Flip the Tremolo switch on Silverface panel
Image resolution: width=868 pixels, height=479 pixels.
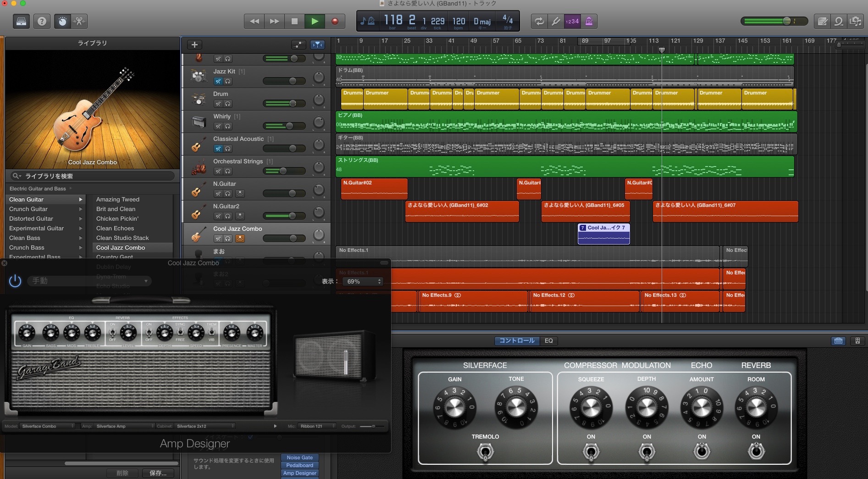(x=485, y=452)
